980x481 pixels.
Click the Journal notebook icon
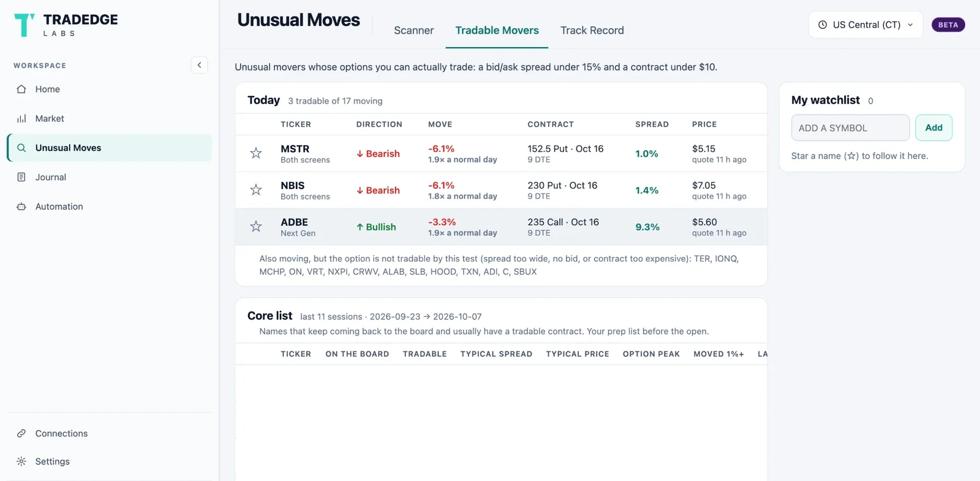tap(21, 177)
